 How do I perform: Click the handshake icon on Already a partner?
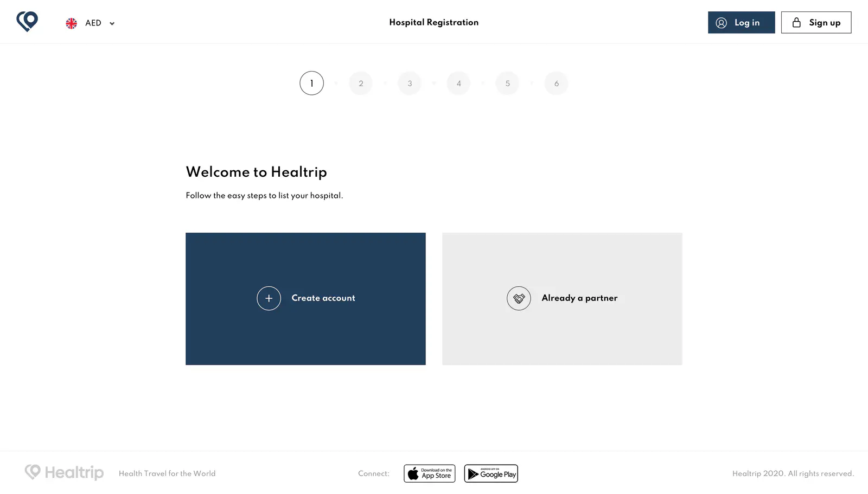519,298
